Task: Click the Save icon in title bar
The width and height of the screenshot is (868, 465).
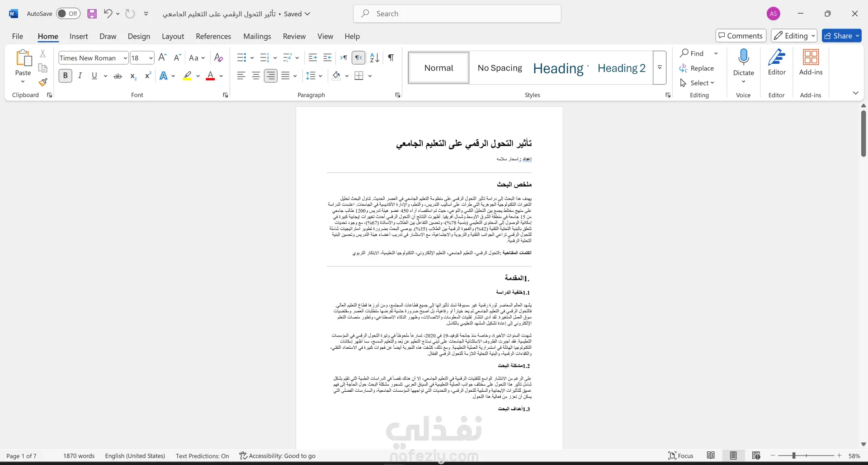Action: 92,14
